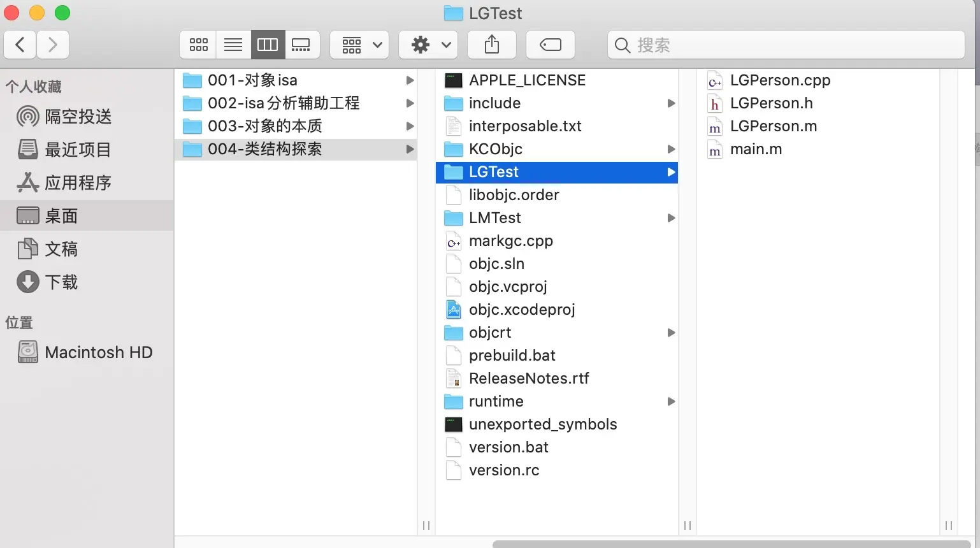The image size is (980, 548).
Task: Select LGPerson.m source file icon
Action: coord(715,126)
